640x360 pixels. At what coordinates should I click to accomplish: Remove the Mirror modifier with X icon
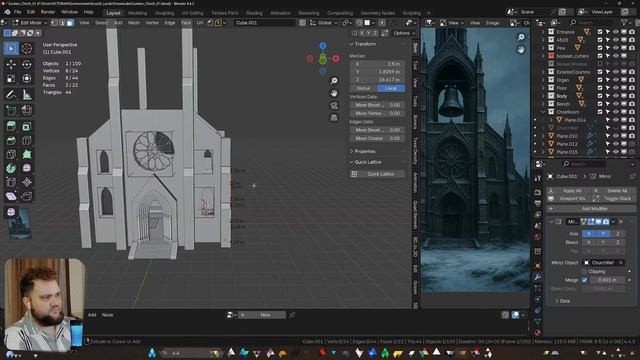pos(621,222)
